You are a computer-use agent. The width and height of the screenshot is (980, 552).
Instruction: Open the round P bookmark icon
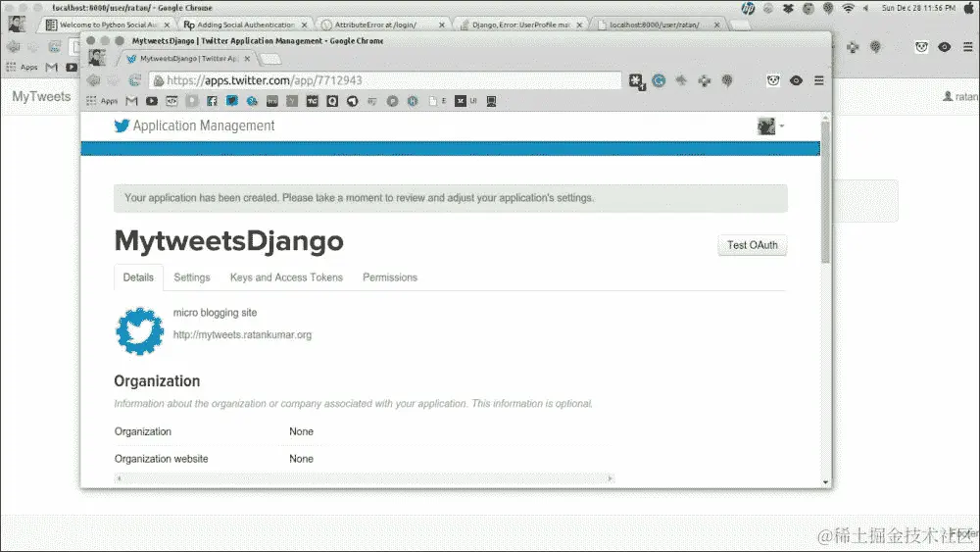pos(393,101)
